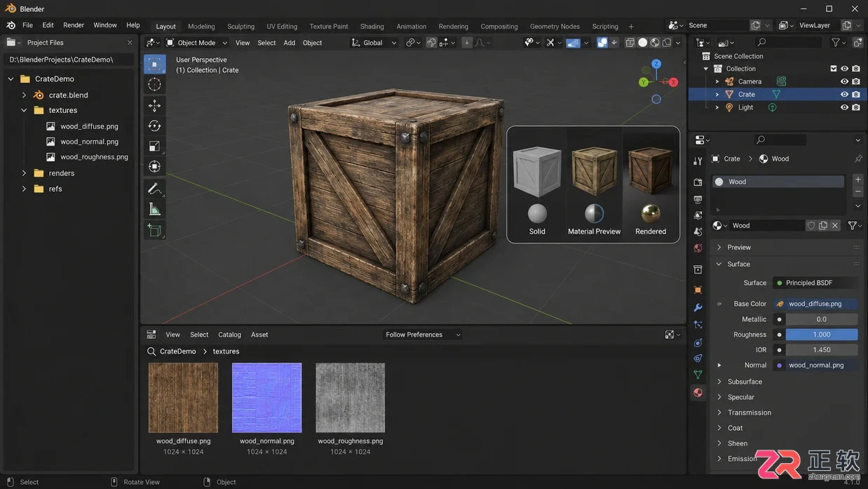Switch to the Geometry Nodes workspace tab
Image resolution: width=868 pixels, height=489 pixels.
555,27
